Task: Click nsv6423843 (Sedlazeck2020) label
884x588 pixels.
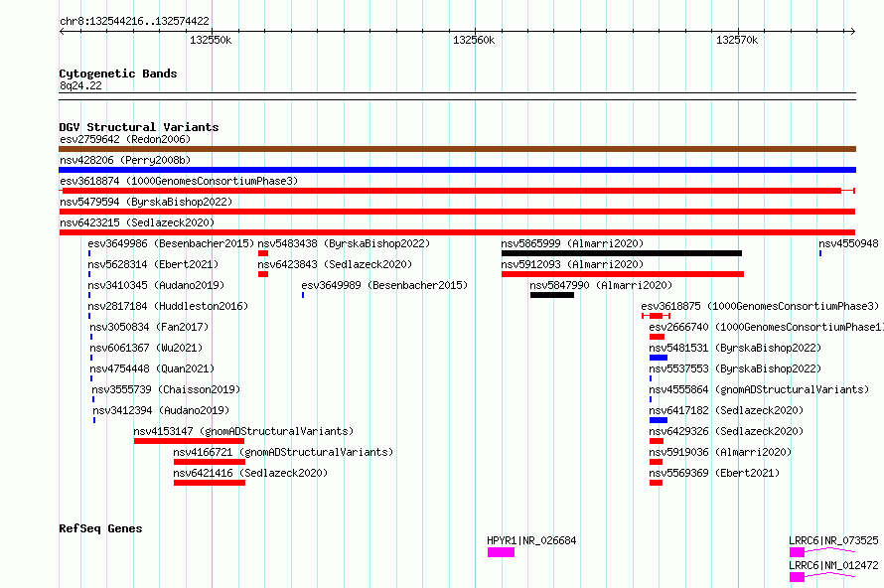Action: coord(335,264)
